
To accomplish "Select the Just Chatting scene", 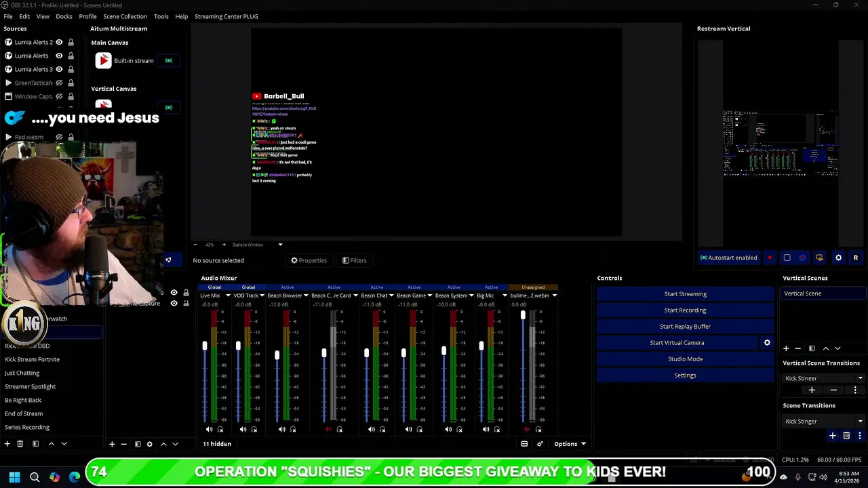I will (x=22, y=373).
